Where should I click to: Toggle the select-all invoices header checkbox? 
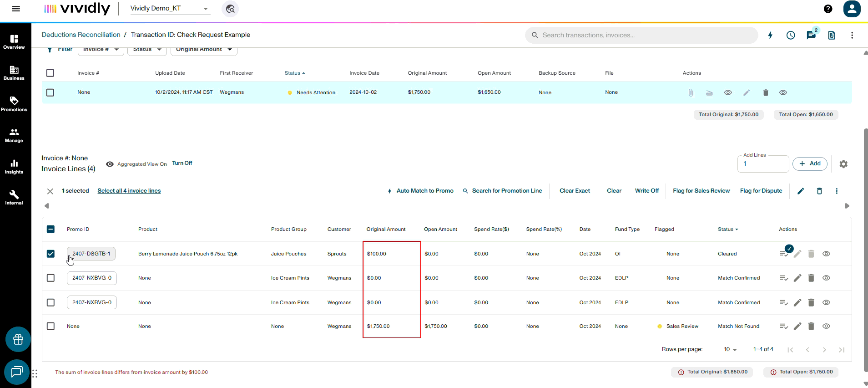[x=50, y=73]
